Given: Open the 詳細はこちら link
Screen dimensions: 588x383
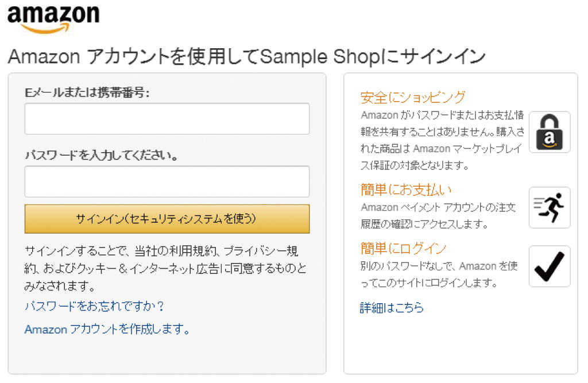Looking at the screenshot, I should point(392,308).
